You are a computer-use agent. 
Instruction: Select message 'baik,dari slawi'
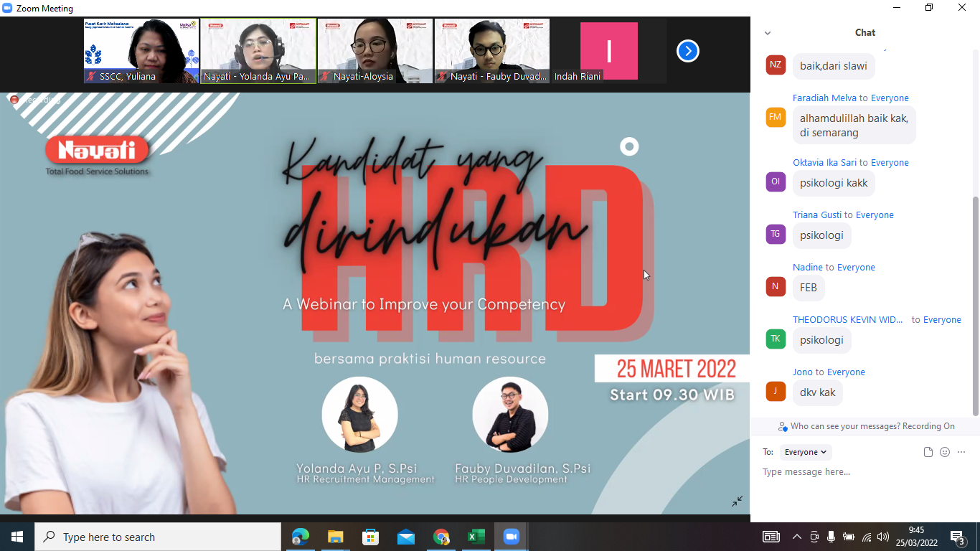tap(834, 66)
